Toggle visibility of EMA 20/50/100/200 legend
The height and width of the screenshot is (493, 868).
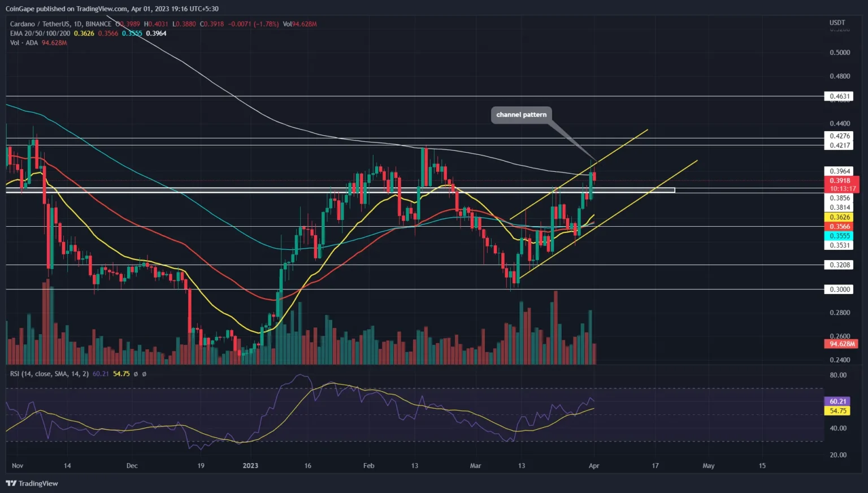click(x=40, y=33)
